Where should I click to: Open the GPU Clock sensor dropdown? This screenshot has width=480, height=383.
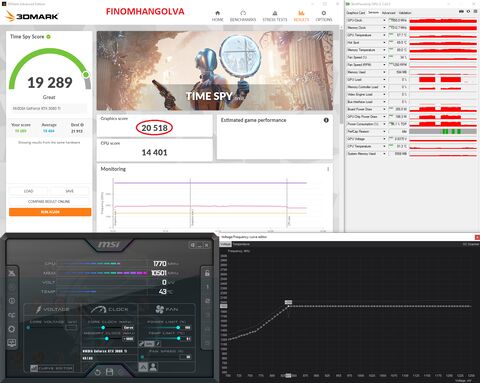coord(384,20)
